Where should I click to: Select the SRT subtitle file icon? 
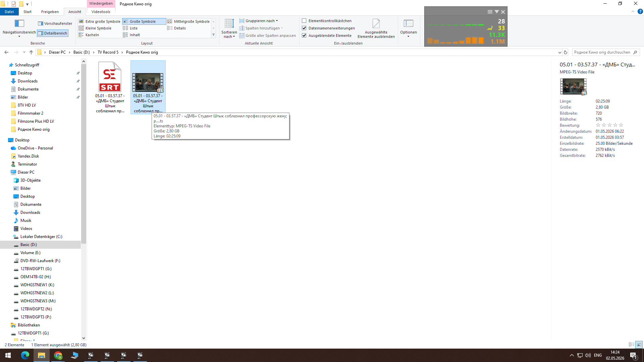[110, 77]
